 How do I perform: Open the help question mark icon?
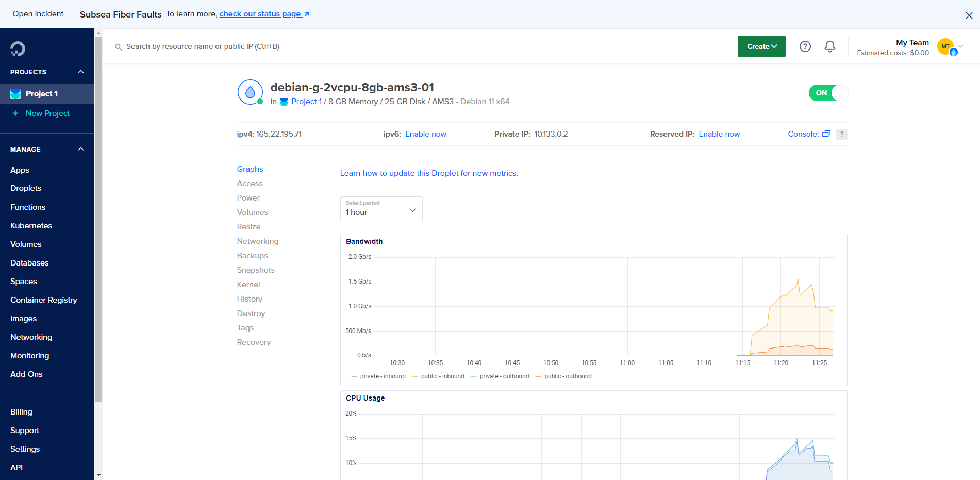(x=805, y=46)
